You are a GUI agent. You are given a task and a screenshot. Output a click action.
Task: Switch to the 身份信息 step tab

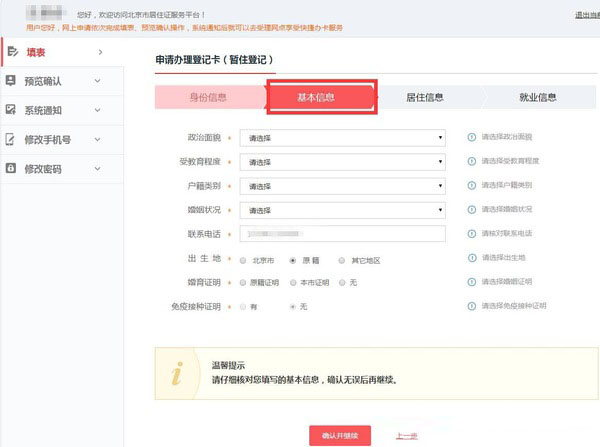point(208,97)
